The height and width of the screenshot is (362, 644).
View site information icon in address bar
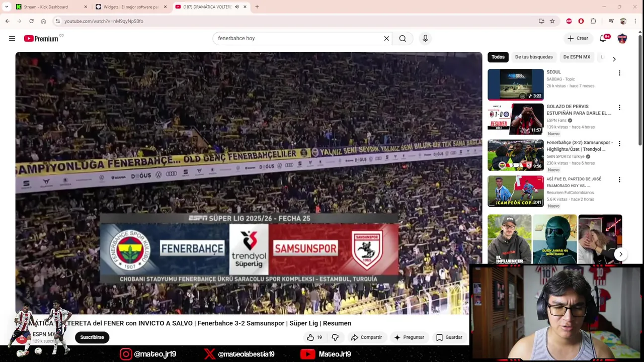(x=58, y=21)
